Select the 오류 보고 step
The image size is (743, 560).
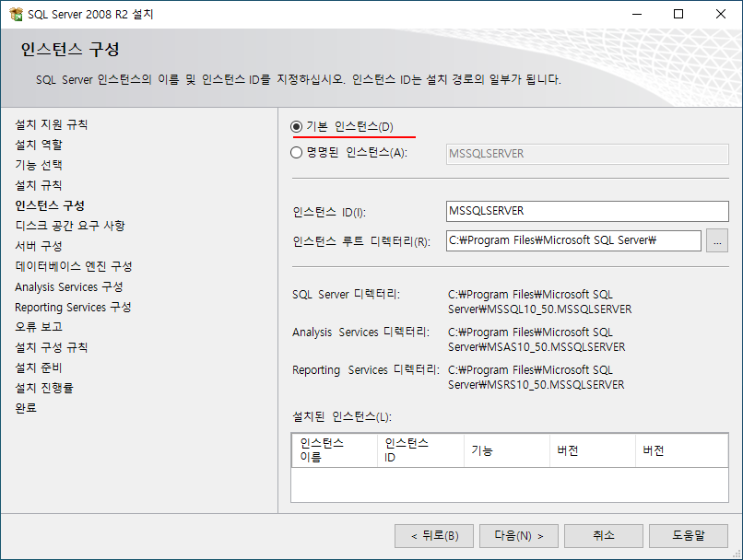(39, 327)
